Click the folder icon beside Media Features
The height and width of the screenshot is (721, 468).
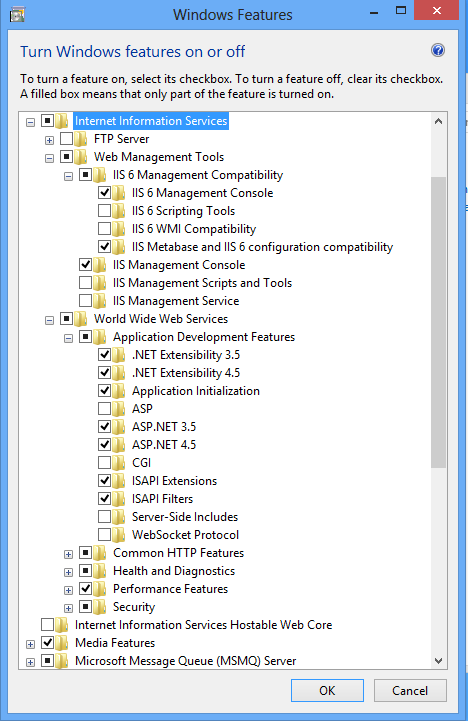[62, 642]
